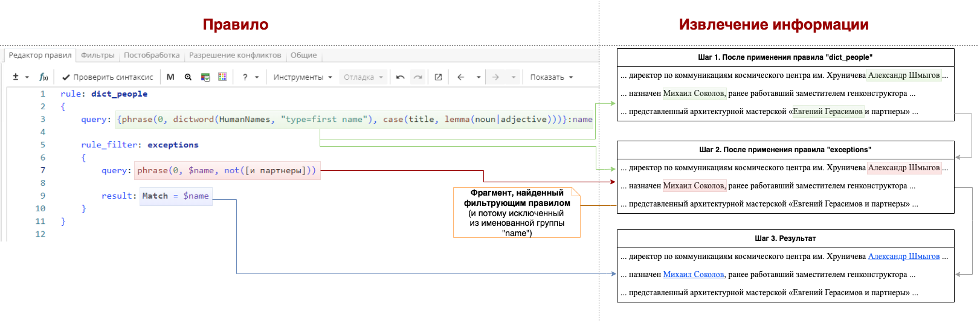Click highlighted Михаил Соколов in Шаг 2
The image size is (980, 326).
click(694, 186)
